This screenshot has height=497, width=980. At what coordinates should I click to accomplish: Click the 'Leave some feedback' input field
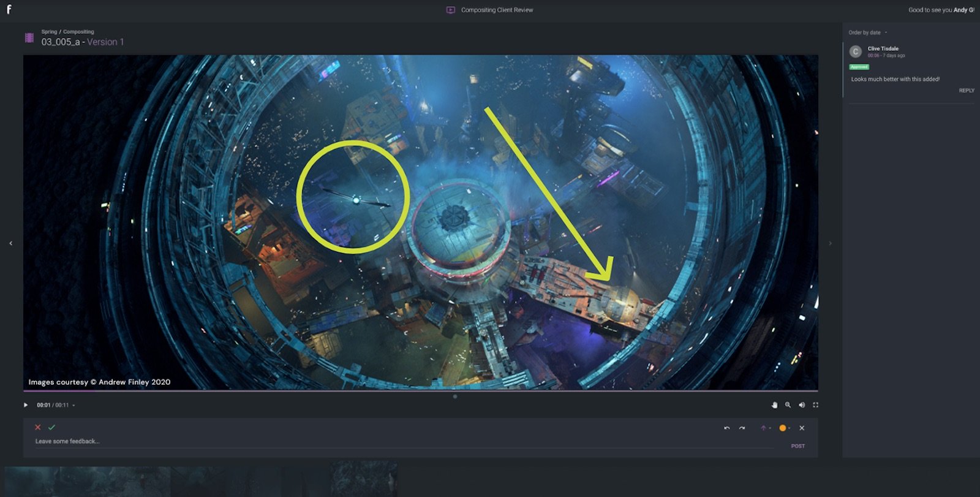click(x=367, y=441)
